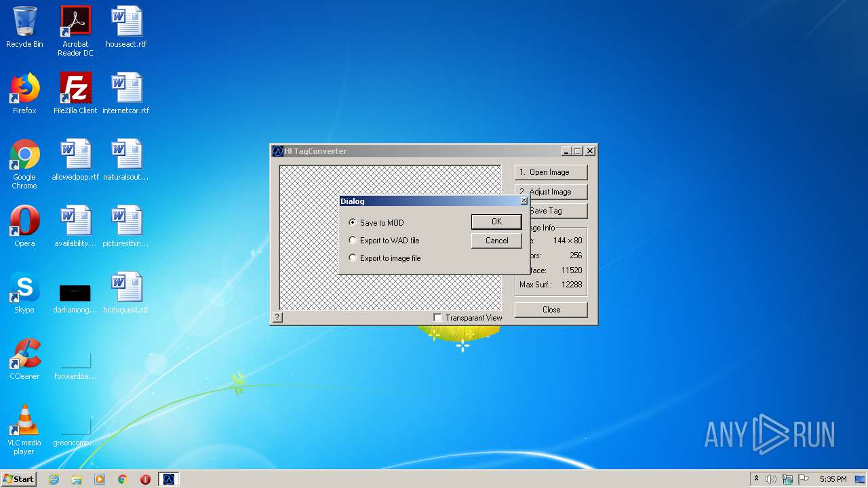The width and height of the screenshot is (868, 488).
Task: Open the Windows Start menu
Action: pyautogui.click(x=18, y=479)
